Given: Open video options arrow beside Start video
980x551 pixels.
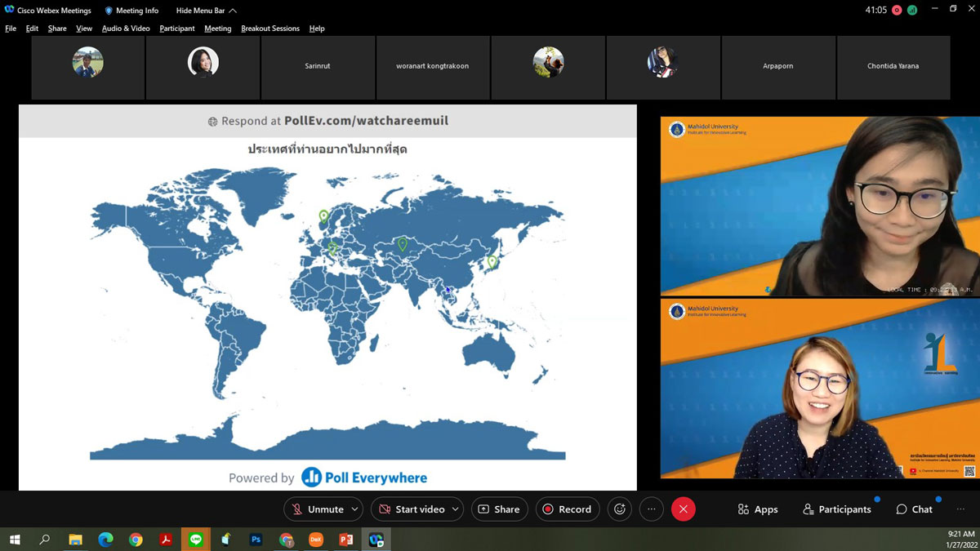Looking at the screenshot, I should pos(455,509).
